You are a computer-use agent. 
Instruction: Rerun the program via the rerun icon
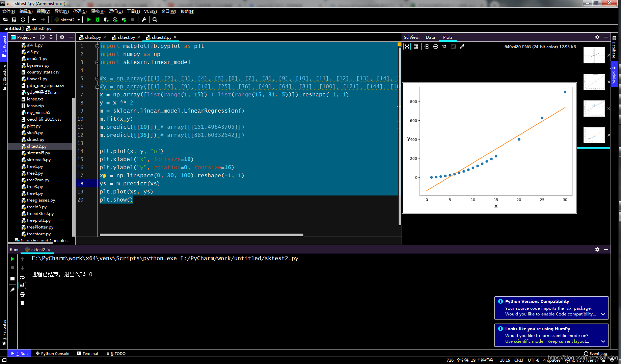[12, 259]
